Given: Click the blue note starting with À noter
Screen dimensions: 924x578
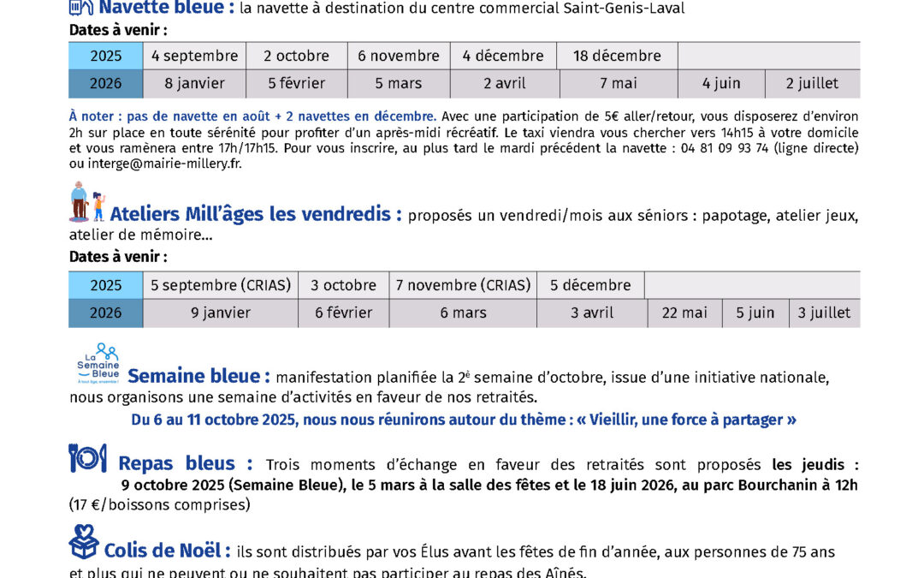Looking at the screenshot, I should click(253, 116).
